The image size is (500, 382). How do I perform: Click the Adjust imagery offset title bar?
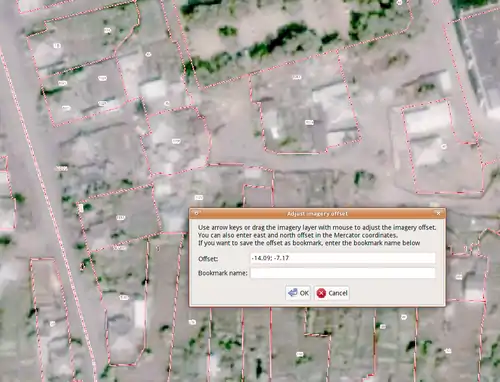[x=317, y=213]
